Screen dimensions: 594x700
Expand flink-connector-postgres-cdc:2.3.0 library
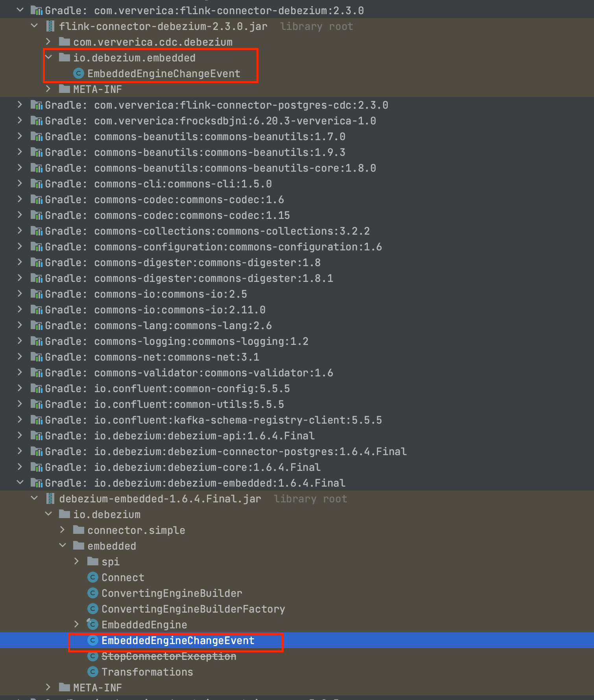(20, 105)
